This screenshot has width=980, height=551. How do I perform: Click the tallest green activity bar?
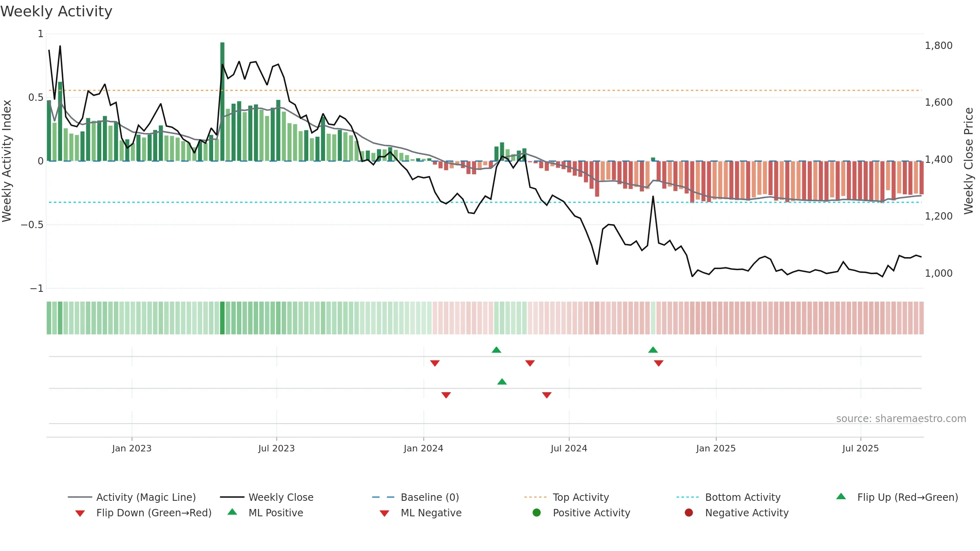coord(223,102)
